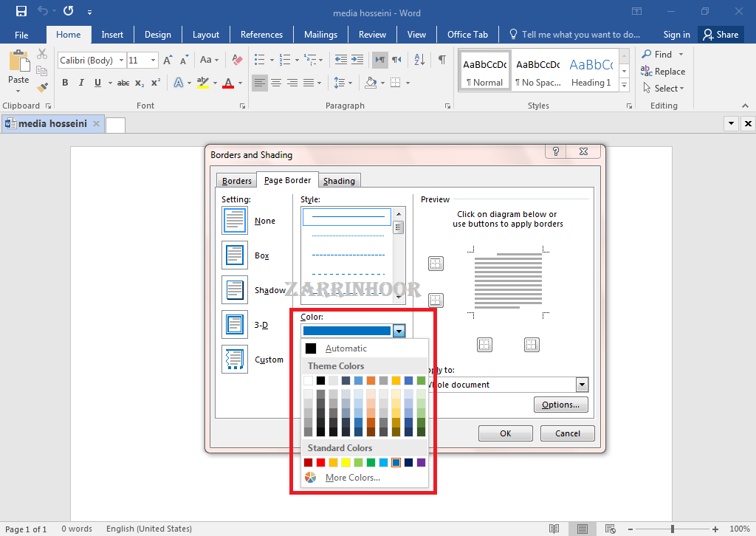Click the Options... button
Screen dimensions: 756x536
(560, 405)
